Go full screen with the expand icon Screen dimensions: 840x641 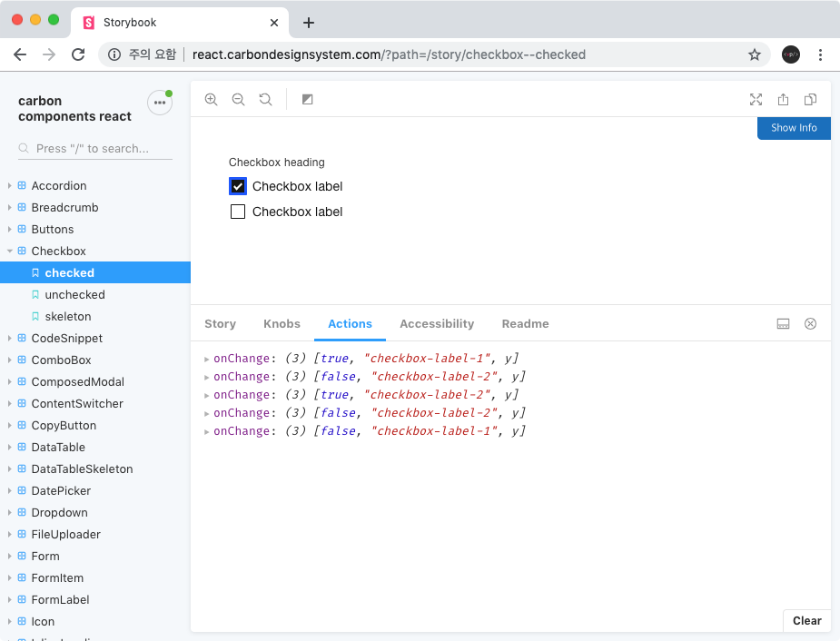[x=756, y=99]
